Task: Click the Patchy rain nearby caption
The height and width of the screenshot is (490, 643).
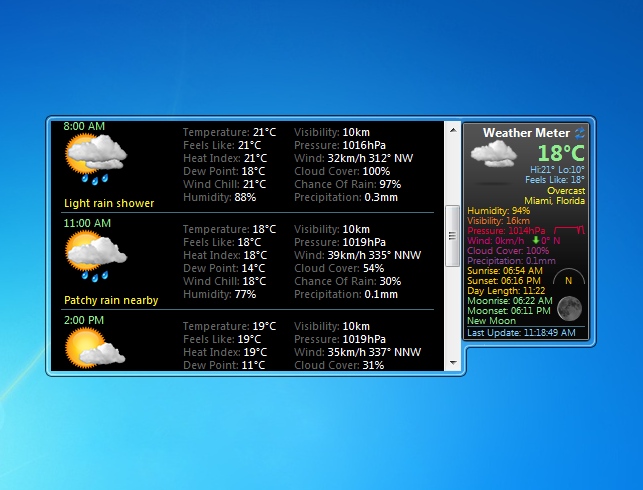Action: [111, 300]
